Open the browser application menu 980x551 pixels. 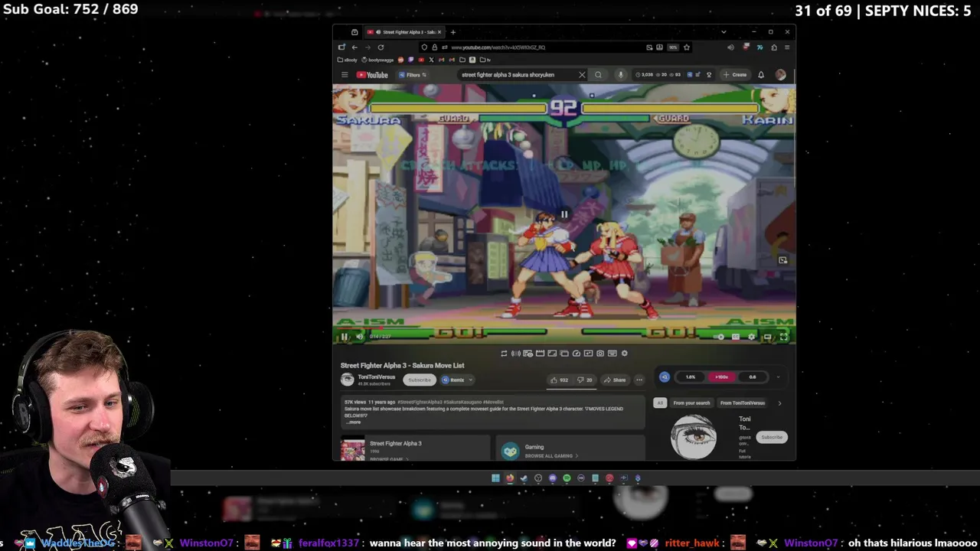(787, 47)
